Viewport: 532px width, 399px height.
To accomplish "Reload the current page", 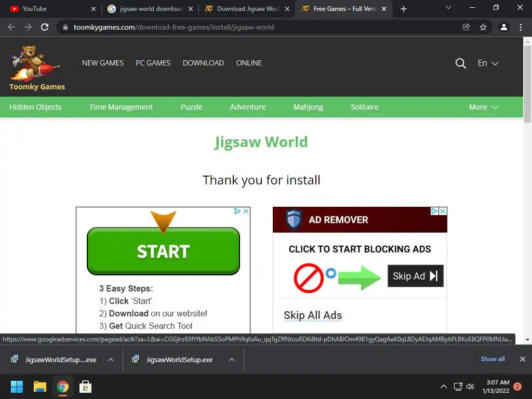I will [45, 27].
